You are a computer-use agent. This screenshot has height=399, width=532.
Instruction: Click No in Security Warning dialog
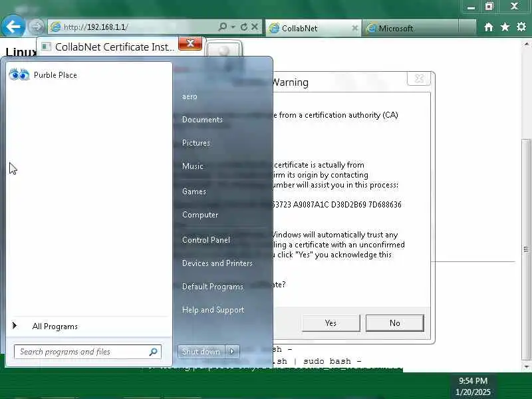[394, 323]
